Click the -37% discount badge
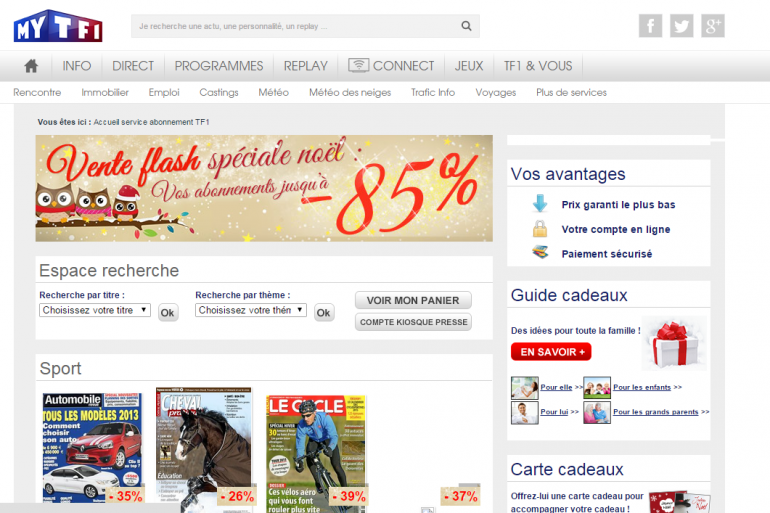 [x=461, y=496]
